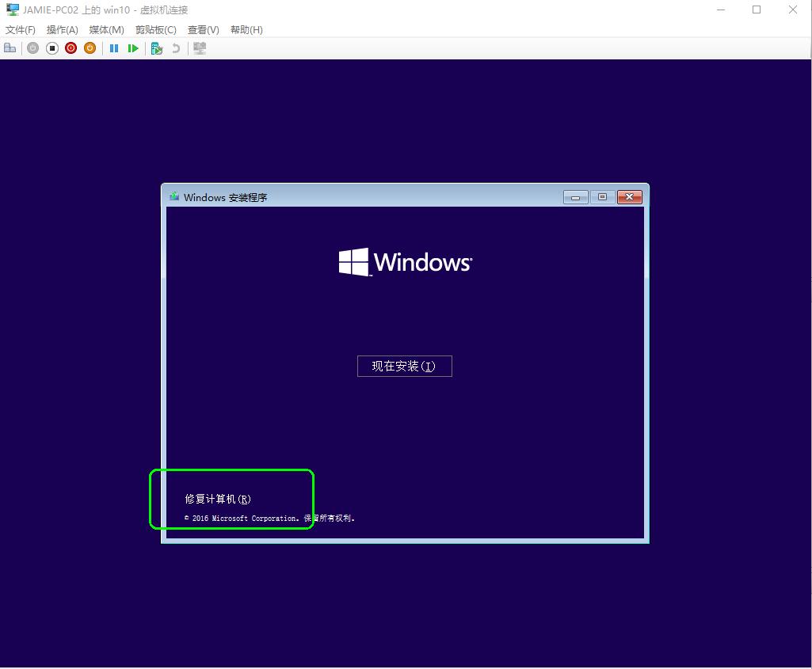
Task: Minimize the Windows 安装程序 window
Action: [574, 197]
